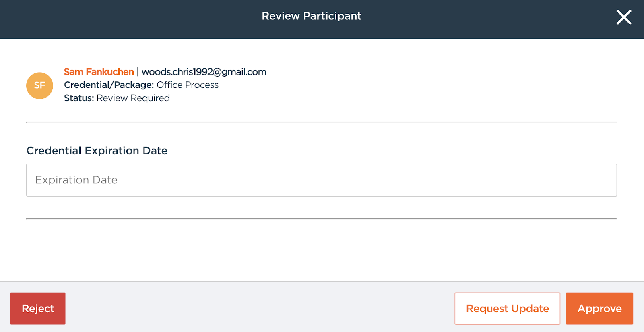
Task: Reject this participant
Action: click(x=38, y=308)
